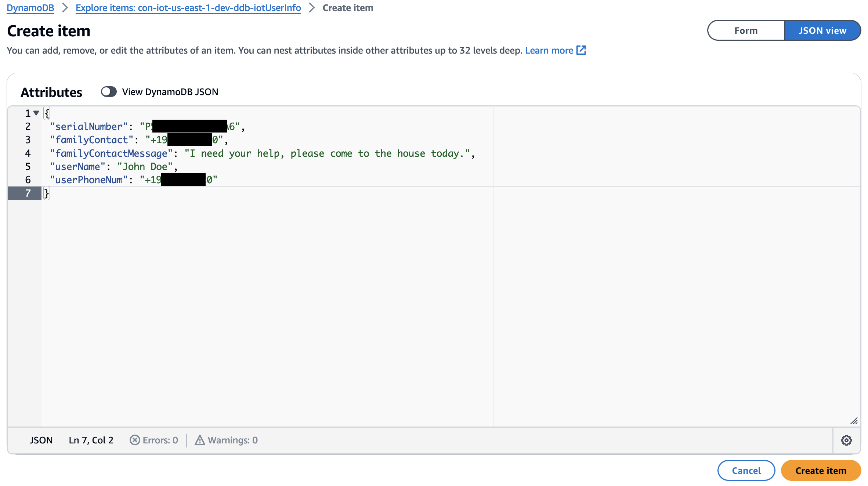Image resolution: width=868 pixels, height=486 pixels.
Task: Expand the Attributes section header
Action: [x=51, y=92]
